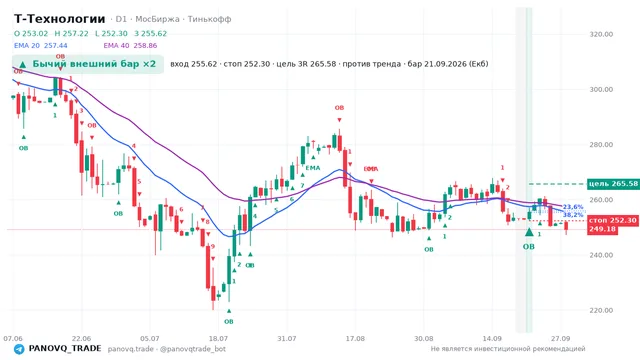The width and height of the screenshot is (640, 360).
Task: Click the 'L 252.30' low value
Action: [111, 33]
